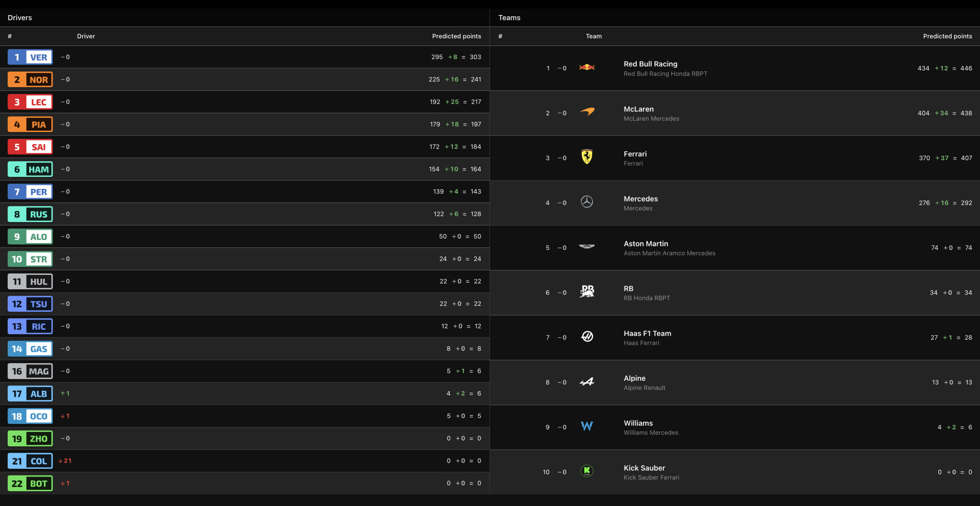Open the McLaren team name link

pos(639,109)
